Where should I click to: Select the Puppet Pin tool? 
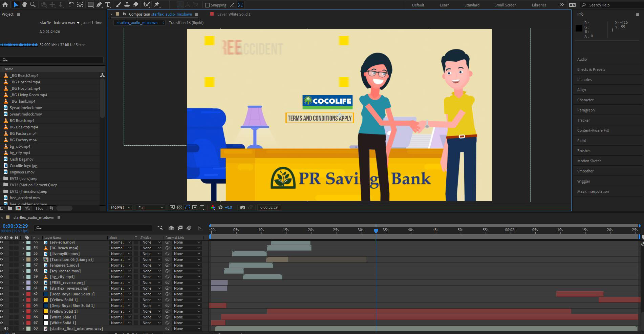pos(157,4)
